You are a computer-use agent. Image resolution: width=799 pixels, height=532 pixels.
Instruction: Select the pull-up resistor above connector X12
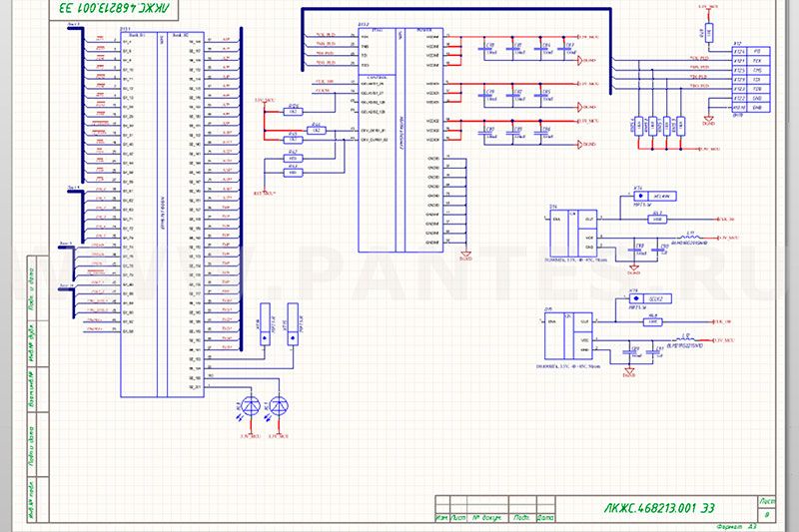click(707, 32)
